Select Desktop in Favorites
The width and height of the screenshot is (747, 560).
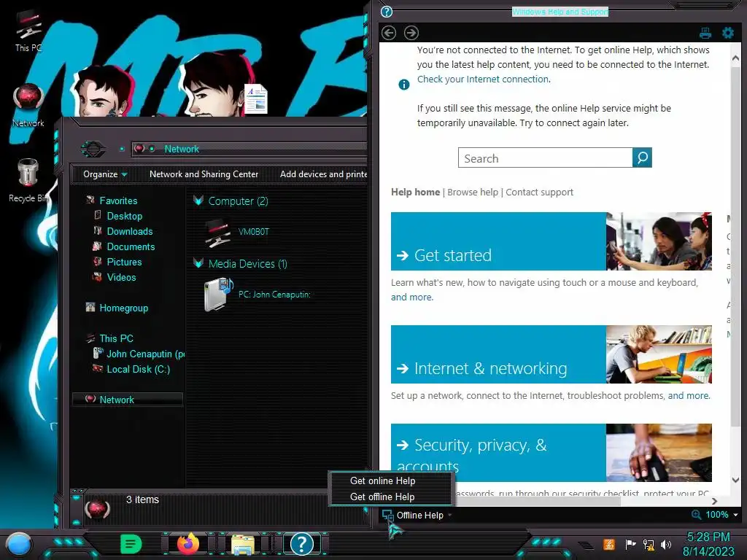pyautogui.click(x=124, y=216)
